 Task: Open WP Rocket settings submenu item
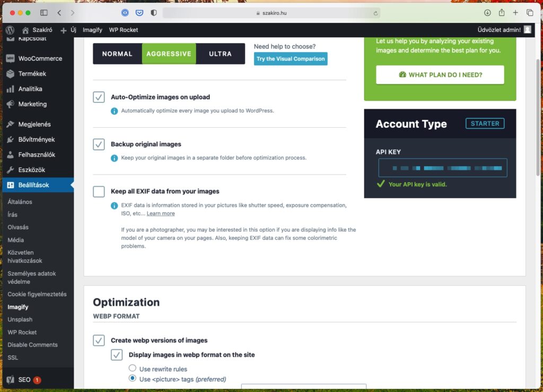[22, 332]
